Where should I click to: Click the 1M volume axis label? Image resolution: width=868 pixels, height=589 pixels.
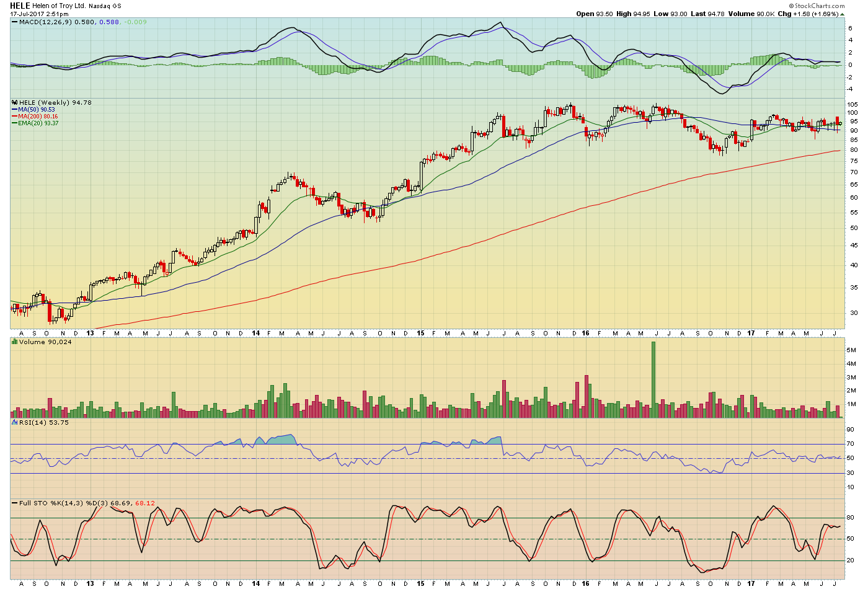click(x=852, y=404)
